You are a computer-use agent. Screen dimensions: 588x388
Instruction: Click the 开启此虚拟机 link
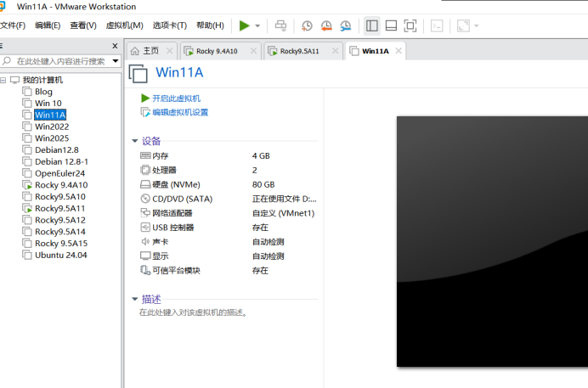point(176,98)
